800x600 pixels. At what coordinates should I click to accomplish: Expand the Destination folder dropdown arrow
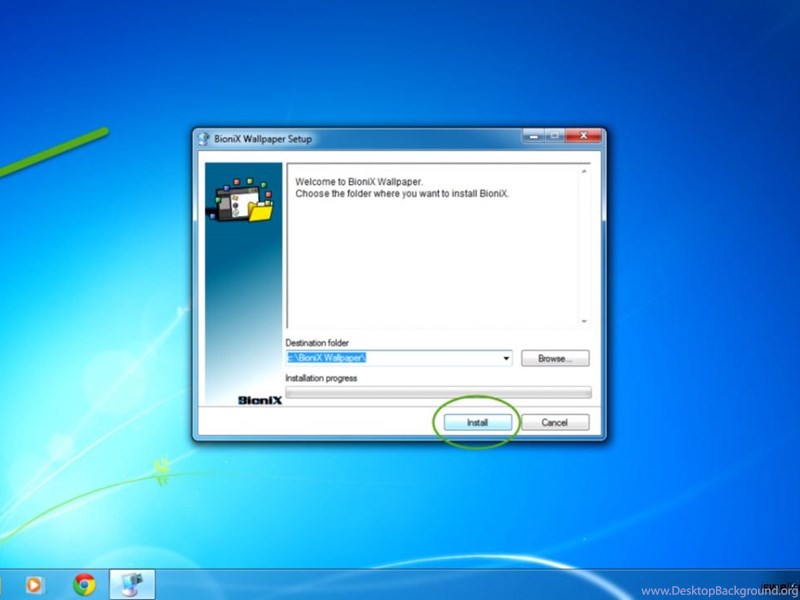tap(506, 358)
